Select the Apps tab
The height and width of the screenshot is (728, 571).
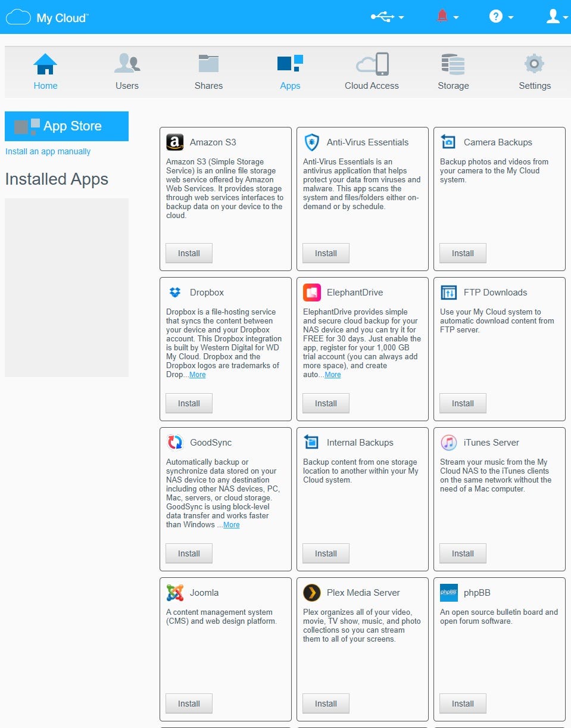(x=290, y=71)
